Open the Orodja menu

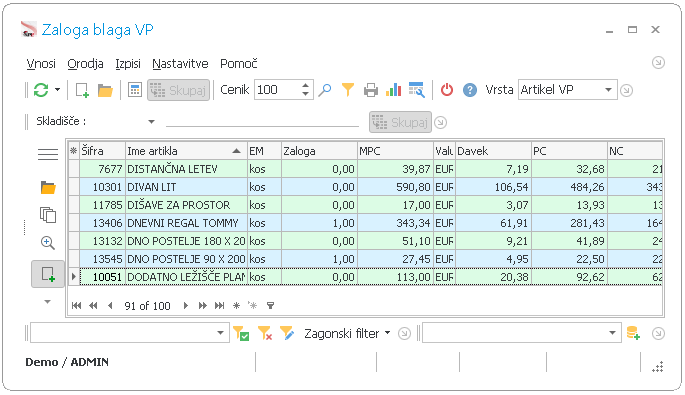click(85, 64)
